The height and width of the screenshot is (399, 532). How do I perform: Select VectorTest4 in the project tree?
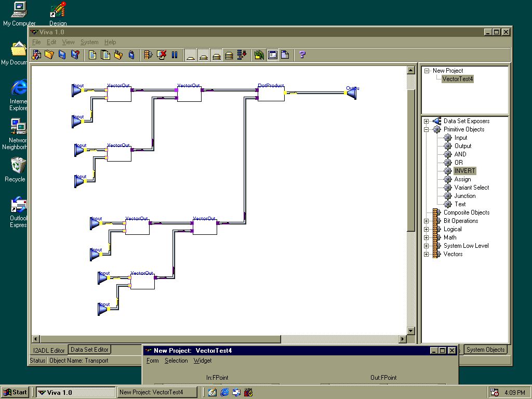(x=457, y=79)
